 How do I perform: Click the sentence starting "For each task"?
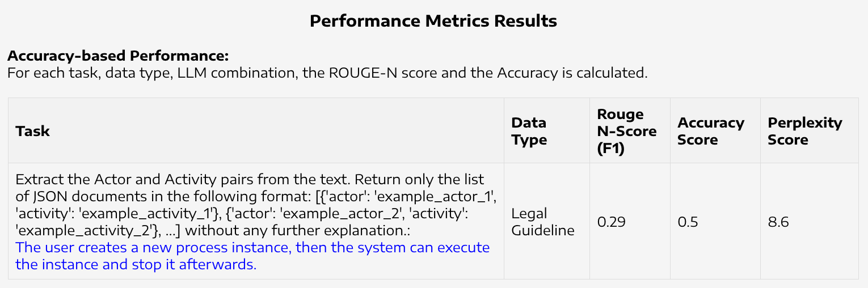327,73
